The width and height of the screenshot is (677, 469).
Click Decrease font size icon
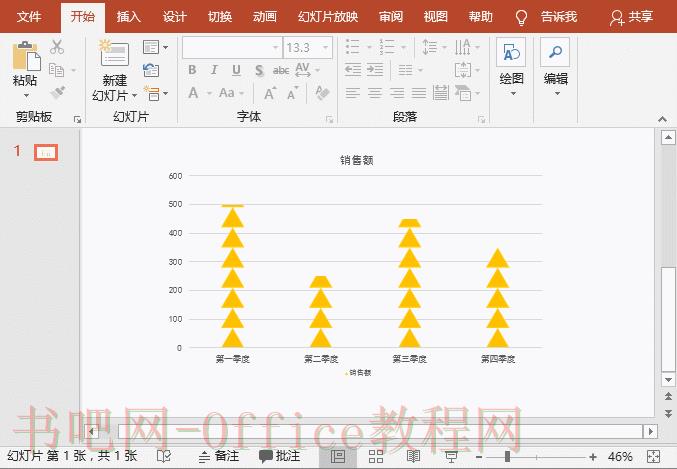293,93
